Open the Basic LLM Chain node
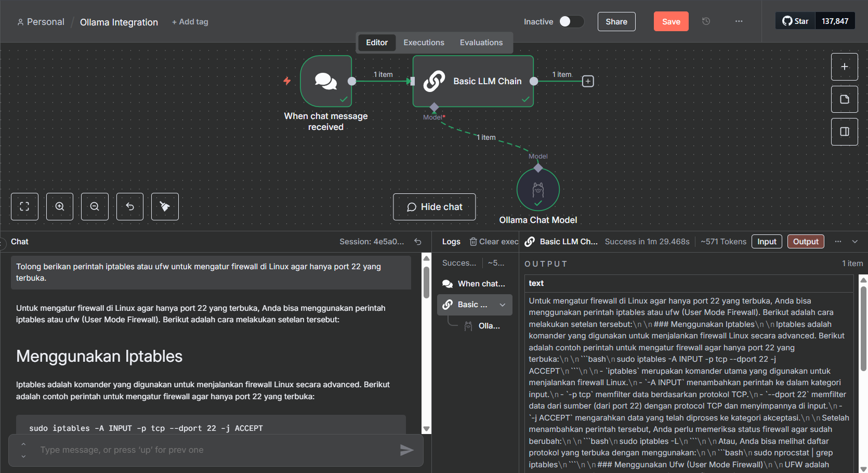This screenshot has height=473, width=868. (x=473, y=81)
